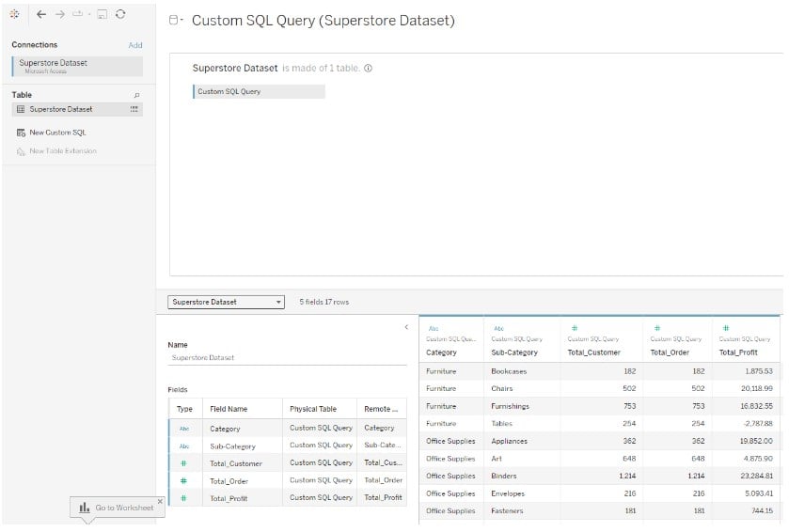This screenshot has width=789, height=532.
Task: Click number type icon for Total_Order field row
Action: click(183, 481)
